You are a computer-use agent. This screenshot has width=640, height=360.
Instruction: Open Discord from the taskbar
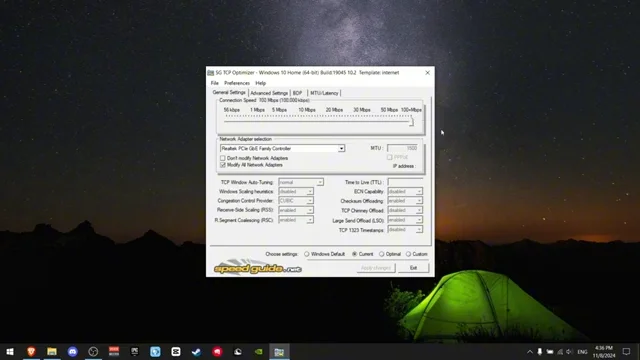pos(73,351)
